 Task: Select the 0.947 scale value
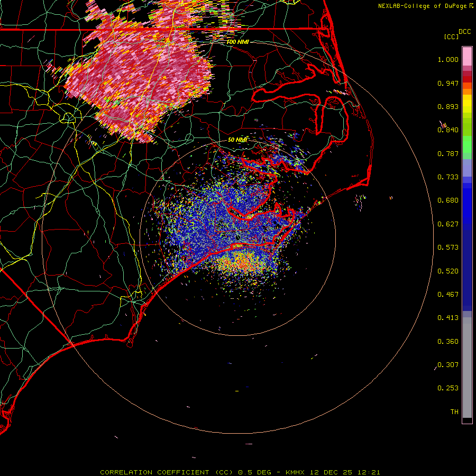pos(448,84)
